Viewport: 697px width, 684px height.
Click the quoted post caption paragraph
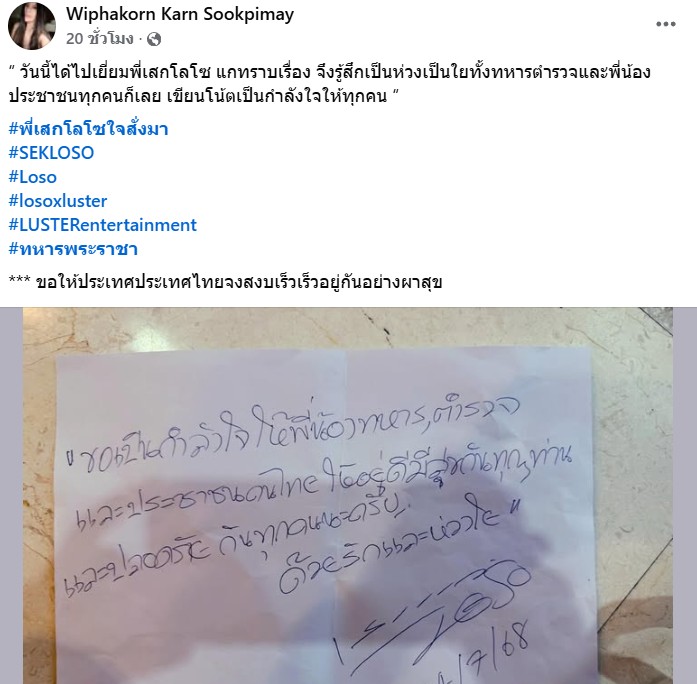330,84
